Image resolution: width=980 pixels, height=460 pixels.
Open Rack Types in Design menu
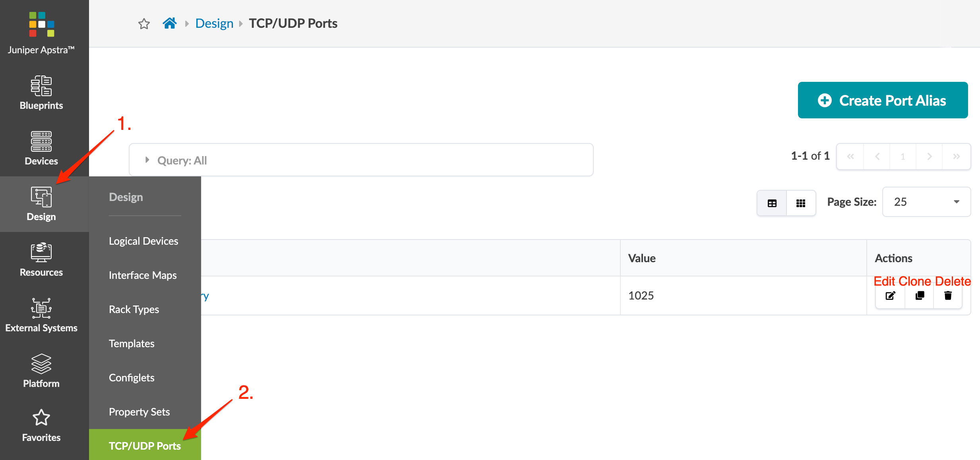tap(134, 309)
